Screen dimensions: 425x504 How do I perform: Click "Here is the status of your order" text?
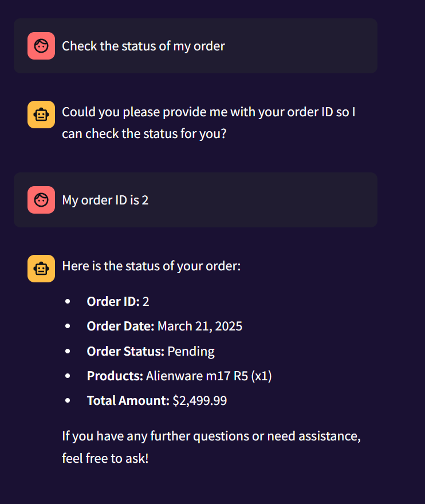click(x=151, y=266)
